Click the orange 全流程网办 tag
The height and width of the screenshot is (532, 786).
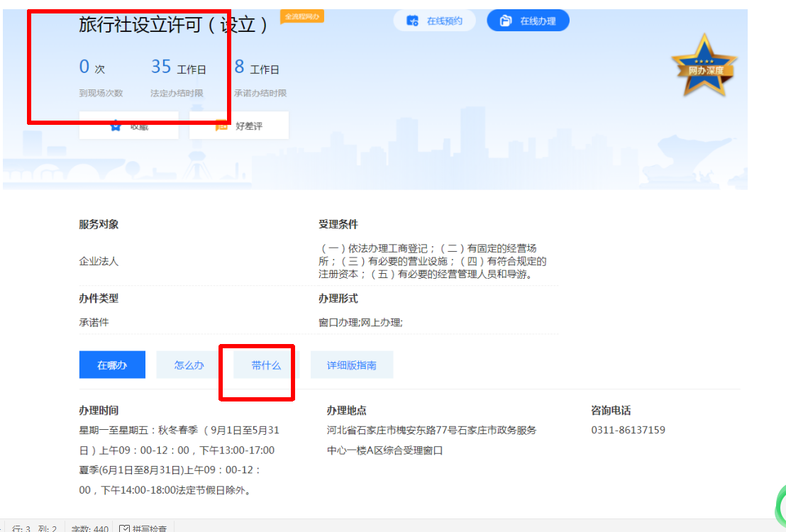(x=303, y=16)
